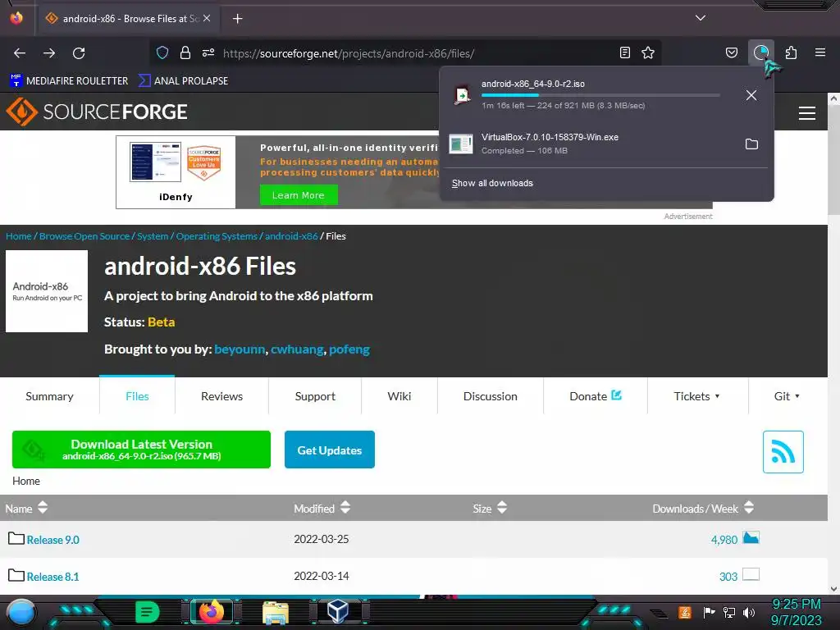Click the volume speaker tray icon
This screenshot has width=840, height=630.
click(x=749, y=612)
